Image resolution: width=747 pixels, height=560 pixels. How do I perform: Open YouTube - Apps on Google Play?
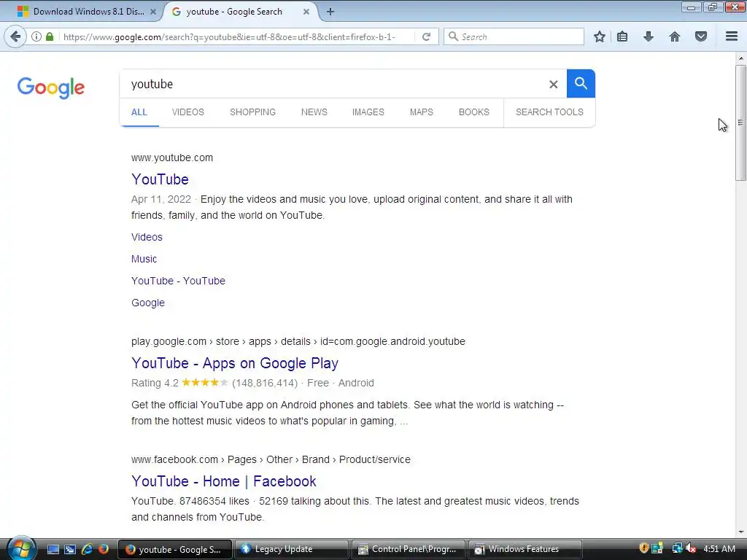235,363
